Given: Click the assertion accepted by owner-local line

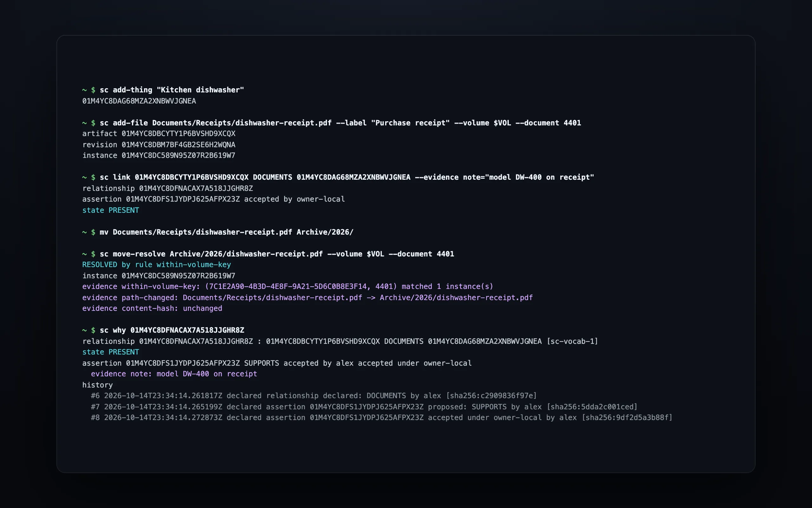Looking at the screenshot, I should 213,199.
